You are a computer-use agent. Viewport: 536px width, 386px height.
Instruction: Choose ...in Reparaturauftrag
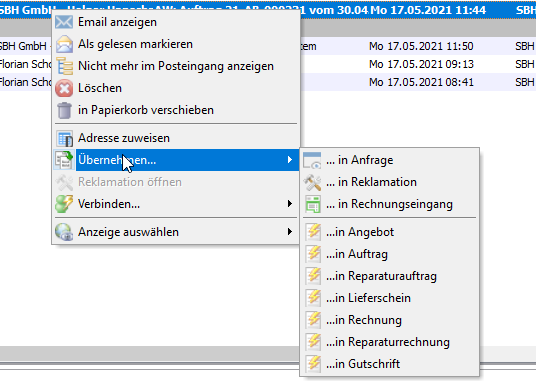pos(390,276)
